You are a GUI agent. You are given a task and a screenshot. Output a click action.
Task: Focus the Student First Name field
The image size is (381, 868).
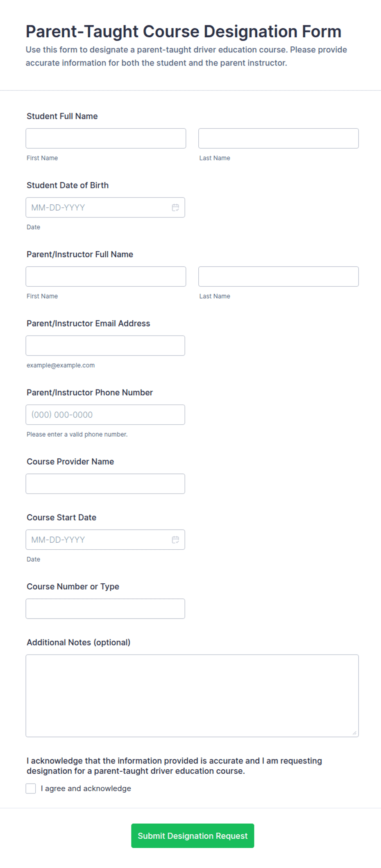(106, 138)
